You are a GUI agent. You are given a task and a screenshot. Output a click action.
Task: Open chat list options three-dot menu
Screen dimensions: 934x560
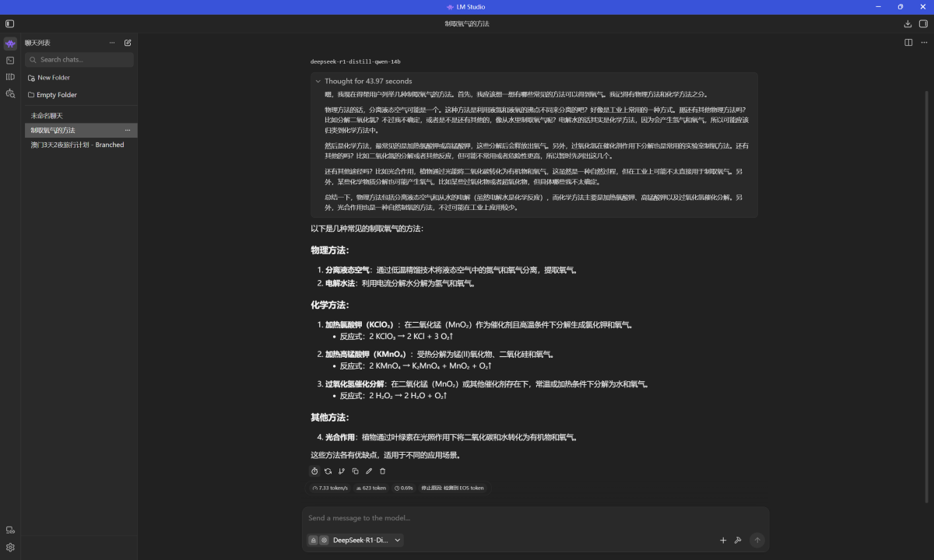pyautogui.click(x=112, y=43)
